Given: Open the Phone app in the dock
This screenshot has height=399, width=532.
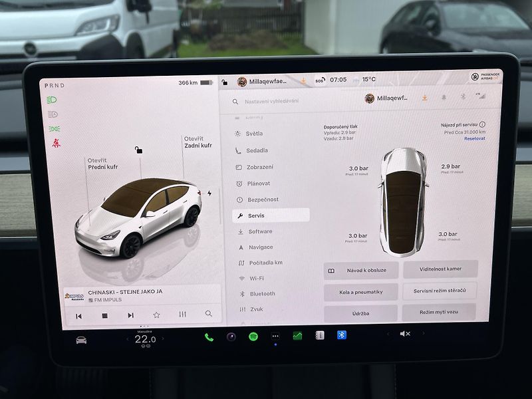Looking at the screenshot, I should click(209, 337).
